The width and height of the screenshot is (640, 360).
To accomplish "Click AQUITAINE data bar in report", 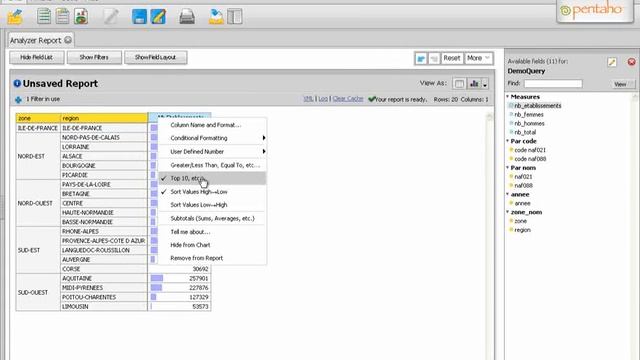I will click(157, 278).
